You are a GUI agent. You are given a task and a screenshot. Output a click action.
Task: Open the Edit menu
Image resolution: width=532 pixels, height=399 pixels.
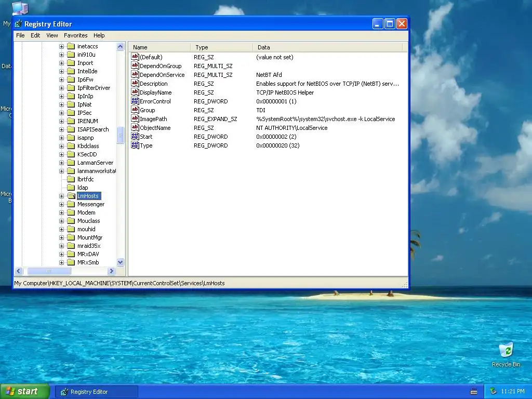[x=35, y=35]
